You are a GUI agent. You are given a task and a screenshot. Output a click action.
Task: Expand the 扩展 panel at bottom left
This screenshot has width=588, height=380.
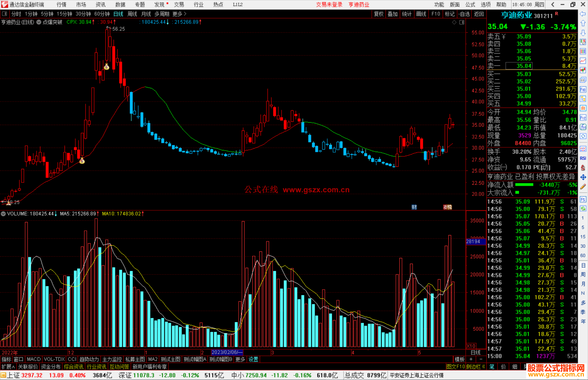click(x=8, y=367)
